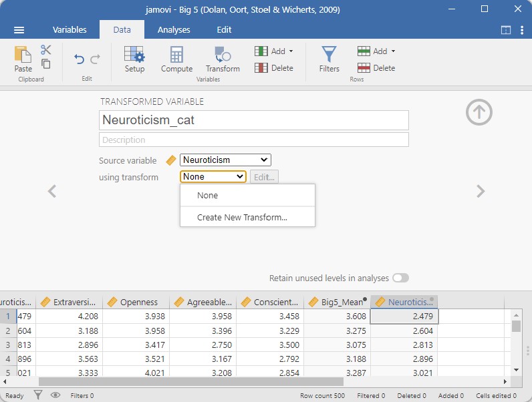Collapse editor with up-arrow button
This screenshot has height=402, width=532.
click(x=479, y=112)
